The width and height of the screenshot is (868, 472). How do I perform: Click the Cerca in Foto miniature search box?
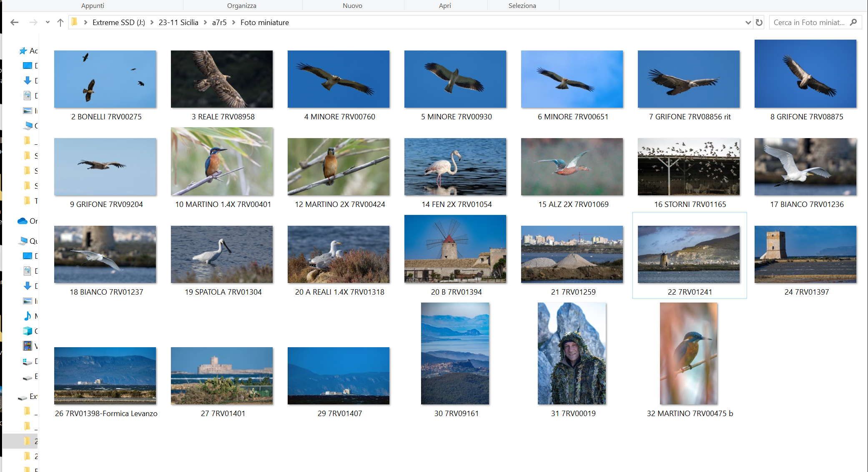[809, 23]
